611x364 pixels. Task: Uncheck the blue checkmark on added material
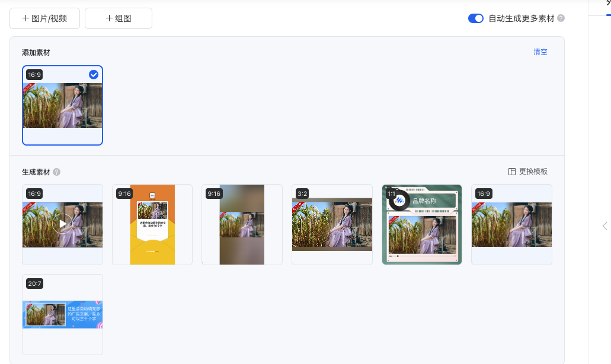(94, 75)
